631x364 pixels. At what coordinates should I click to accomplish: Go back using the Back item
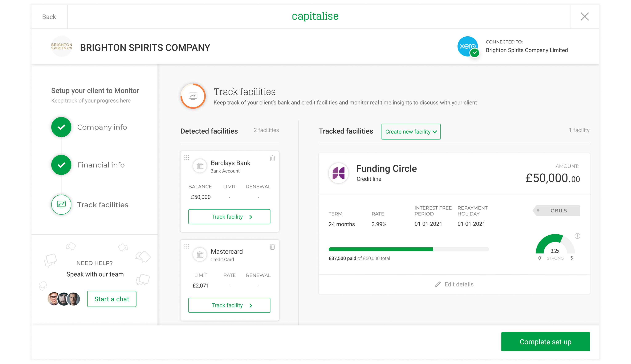[49, 17]
